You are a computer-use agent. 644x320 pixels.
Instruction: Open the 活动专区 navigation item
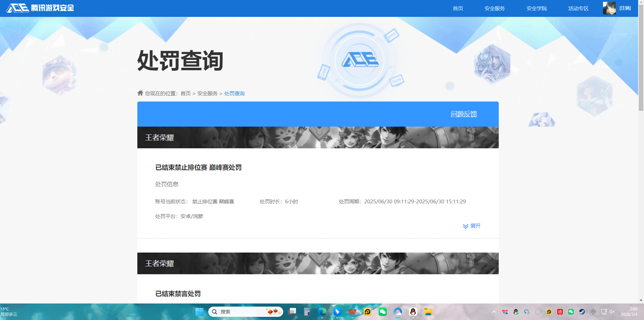pos(578,8)
